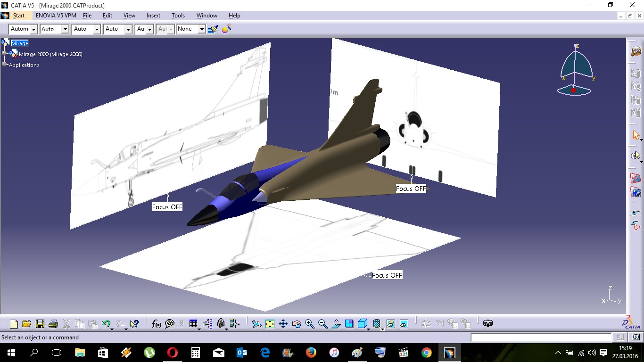The height and width of the screenshot is (362, 644).
Task: Select the Mirage root product in tree
Action: tap(20, 43)
